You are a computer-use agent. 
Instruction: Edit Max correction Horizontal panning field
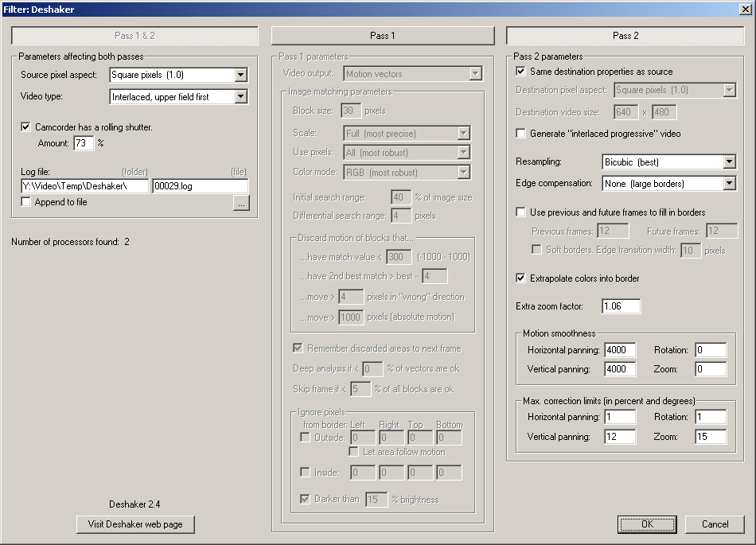(x=620, y=417)
